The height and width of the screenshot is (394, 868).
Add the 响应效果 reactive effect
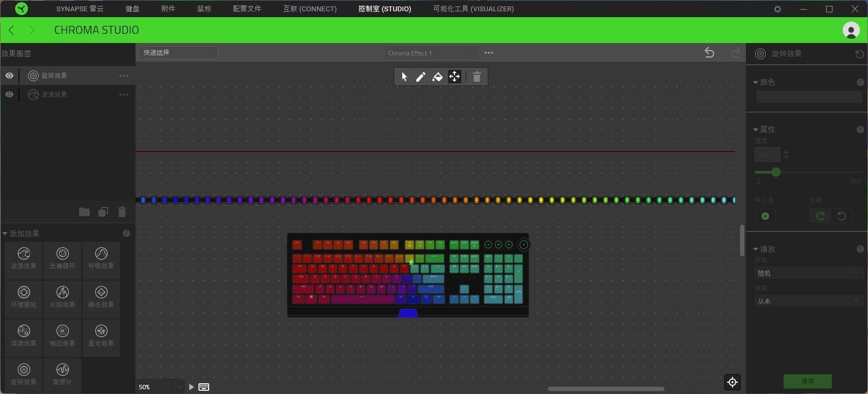[62, 338]
